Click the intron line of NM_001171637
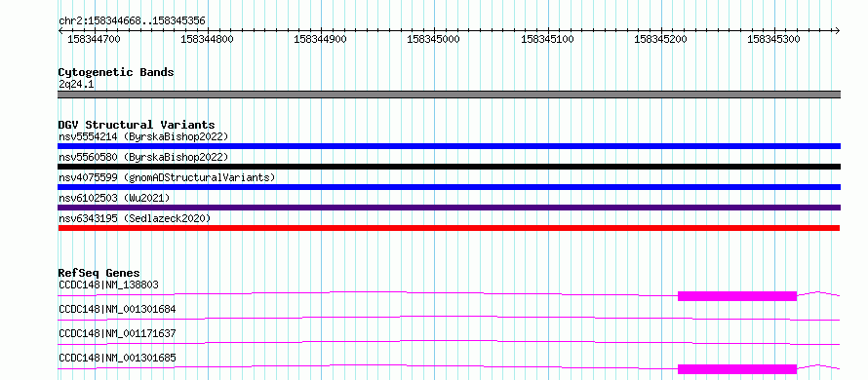 tap(449, 342)
